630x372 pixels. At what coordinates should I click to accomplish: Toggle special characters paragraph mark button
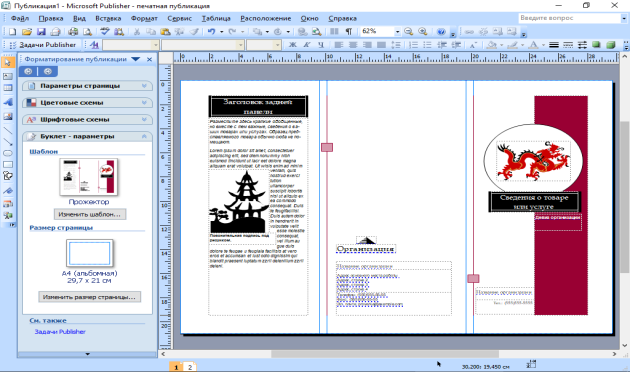point(349,32)
